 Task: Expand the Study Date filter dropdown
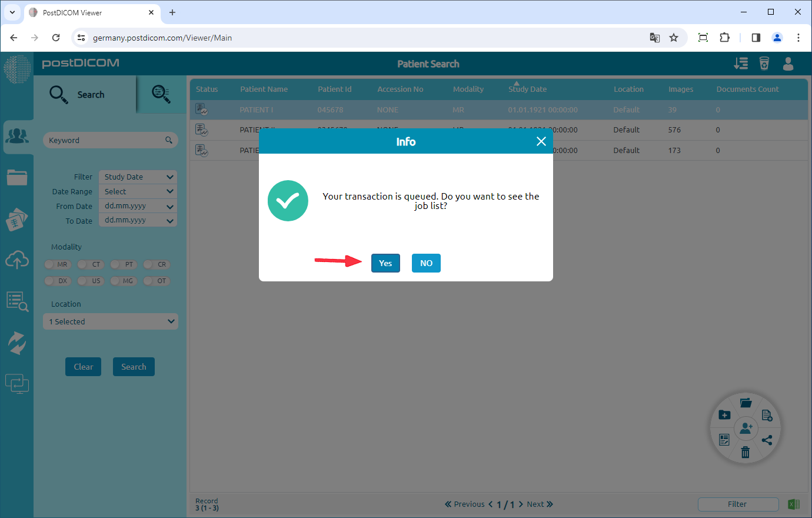[138, 177]
